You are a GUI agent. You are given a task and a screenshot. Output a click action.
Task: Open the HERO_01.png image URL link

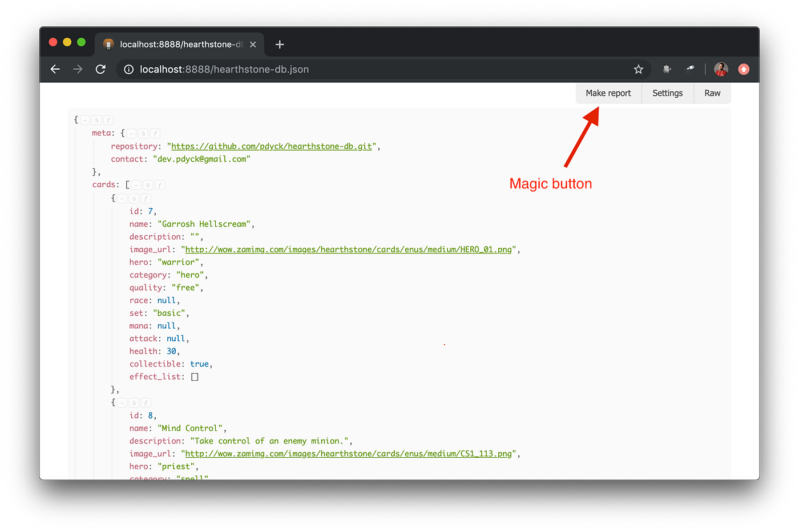[x=349, y=249]
